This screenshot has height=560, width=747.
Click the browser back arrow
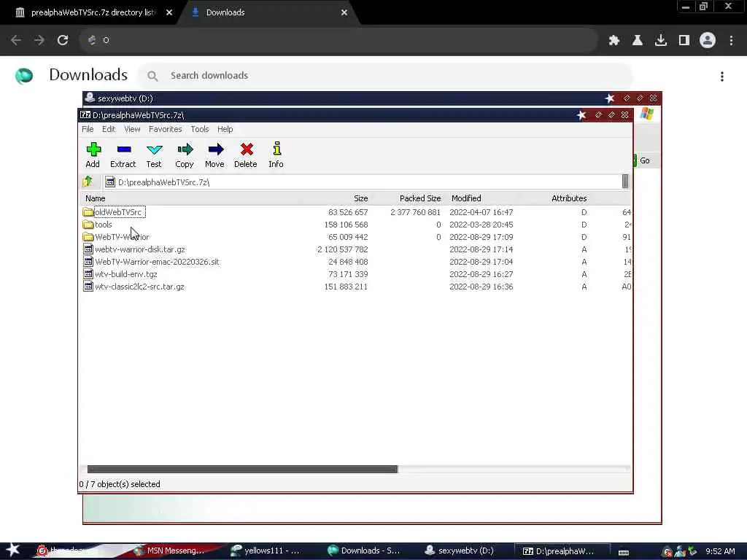(x=16, y=40)
